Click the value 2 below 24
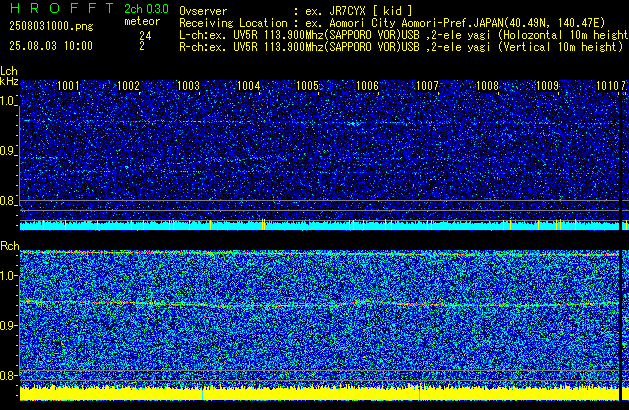Screen dimensions: 629x410 (x=142, y=46)
